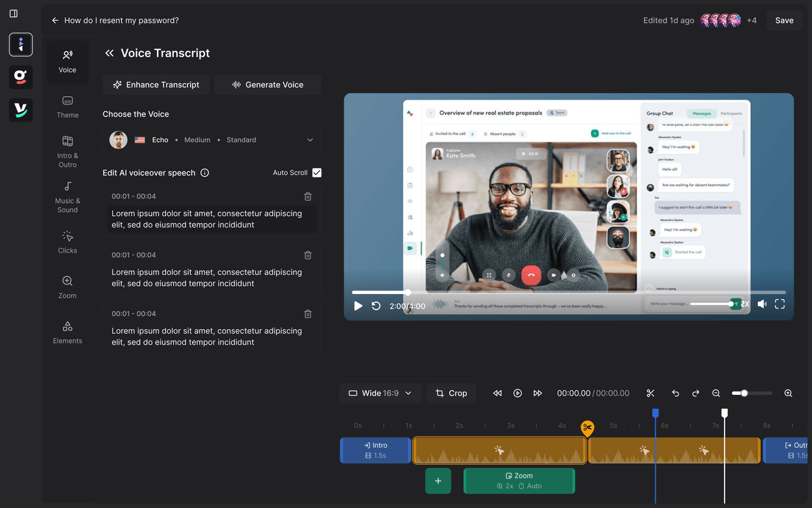Enter fullscreen on the video preview
812x508 pixels.
coord(780,305)
